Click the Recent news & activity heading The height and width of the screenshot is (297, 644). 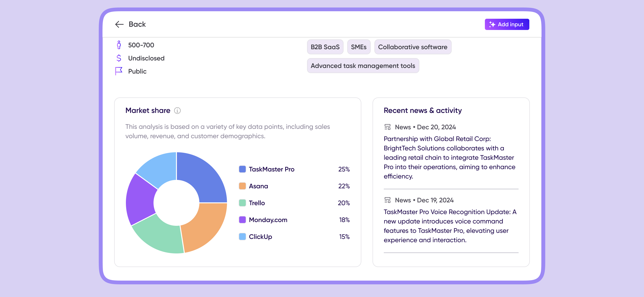[422, 110]
